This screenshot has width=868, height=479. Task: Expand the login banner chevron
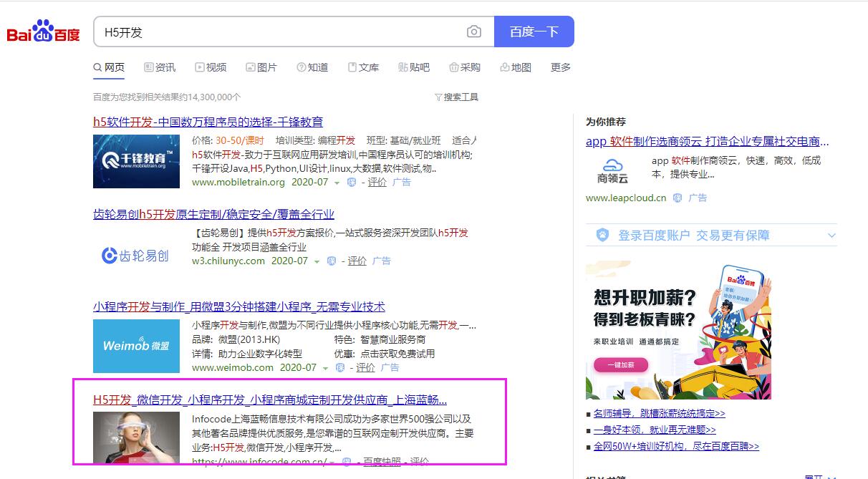click(x=831, y=236)
